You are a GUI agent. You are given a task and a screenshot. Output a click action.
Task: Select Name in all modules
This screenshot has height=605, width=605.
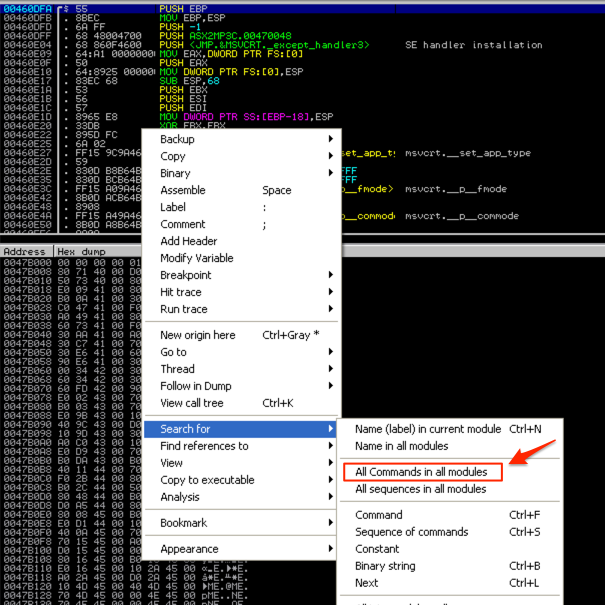[x=450, y=446]
